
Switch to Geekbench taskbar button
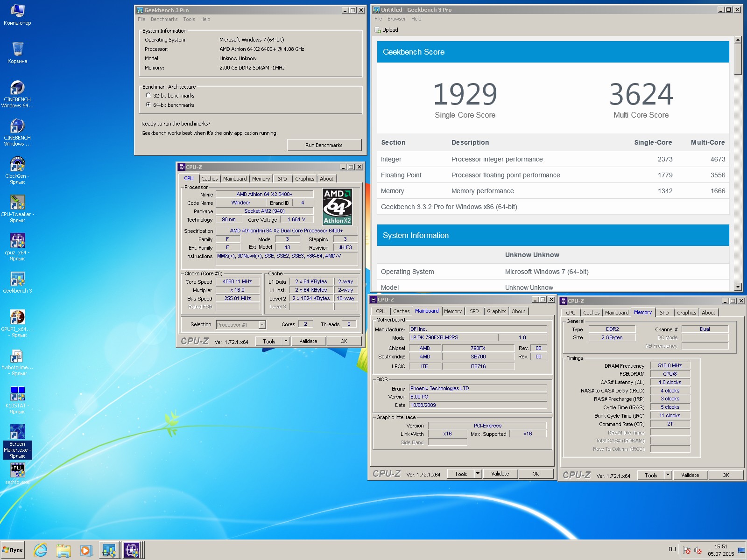pyautogui.click(x=109, y=551)
